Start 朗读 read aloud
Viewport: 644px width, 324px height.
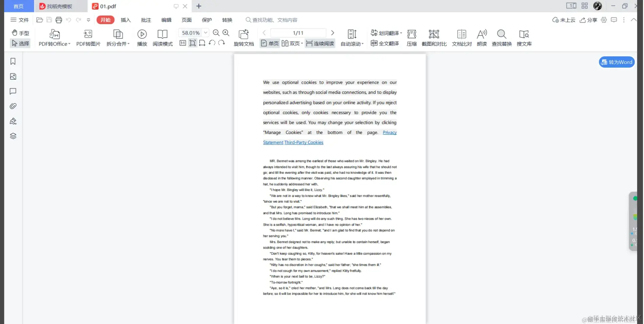click(482, 38)
